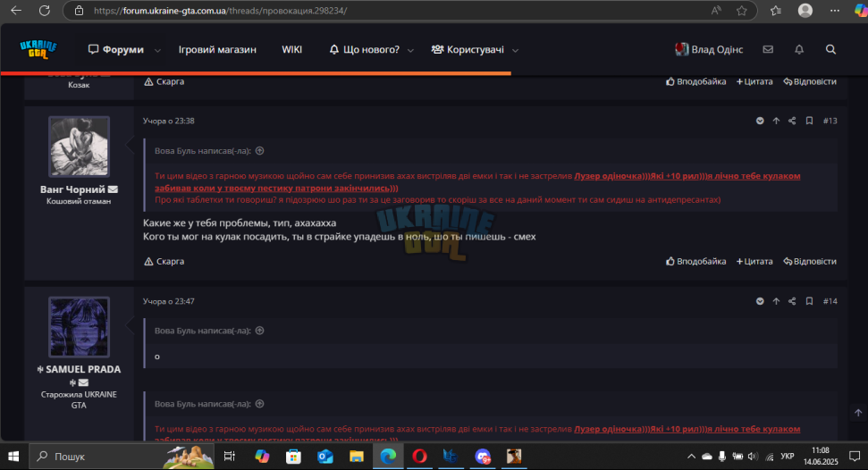Open the forum search icon
868x470 pixels.
click(x=831, y=49)
